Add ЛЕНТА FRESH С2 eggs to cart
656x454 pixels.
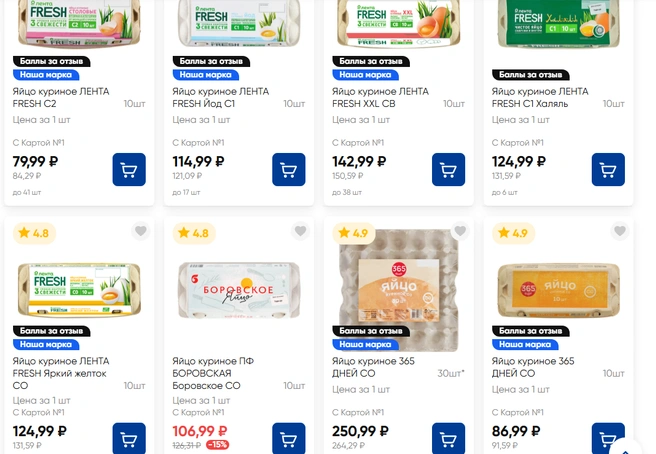pos(129,169)
